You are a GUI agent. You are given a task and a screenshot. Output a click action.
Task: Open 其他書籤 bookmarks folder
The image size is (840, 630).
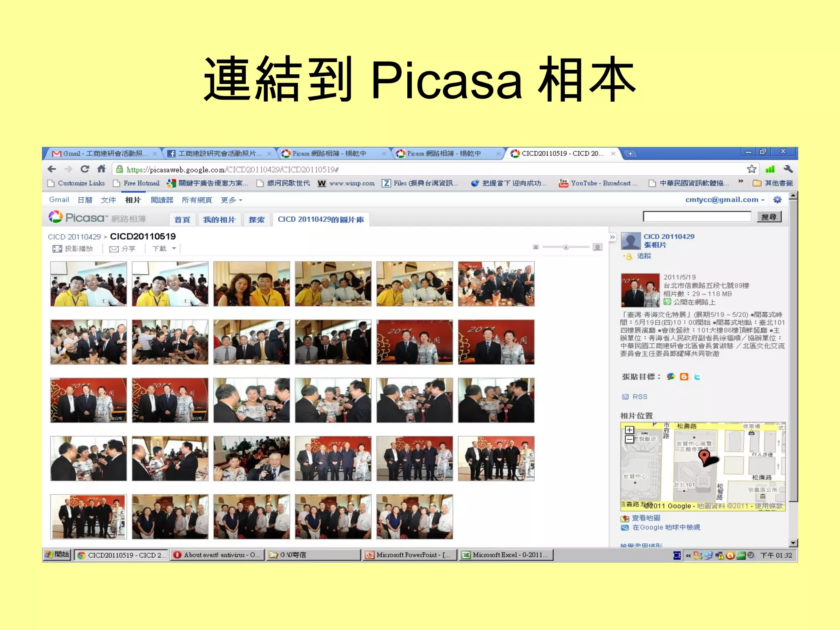773,183
